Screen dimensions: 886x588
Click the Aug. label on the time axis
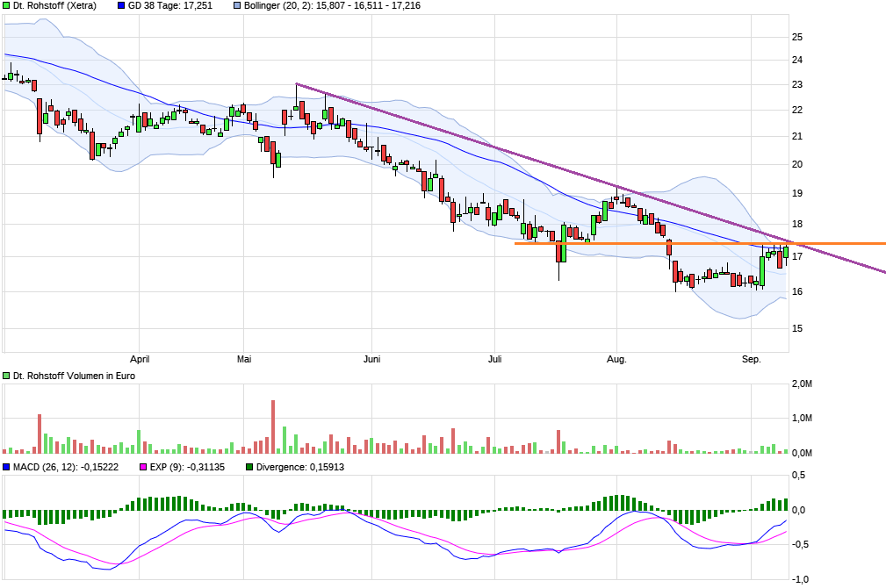(x=617, y=359)
